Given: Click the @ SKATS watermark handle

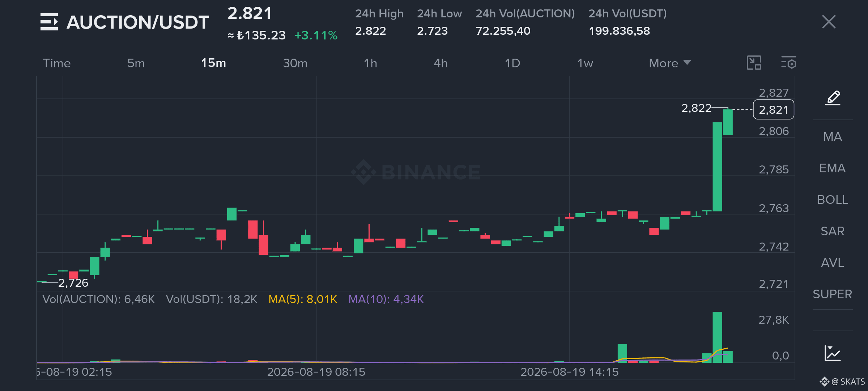Looking at the screenshot, I should click(848, 382).
